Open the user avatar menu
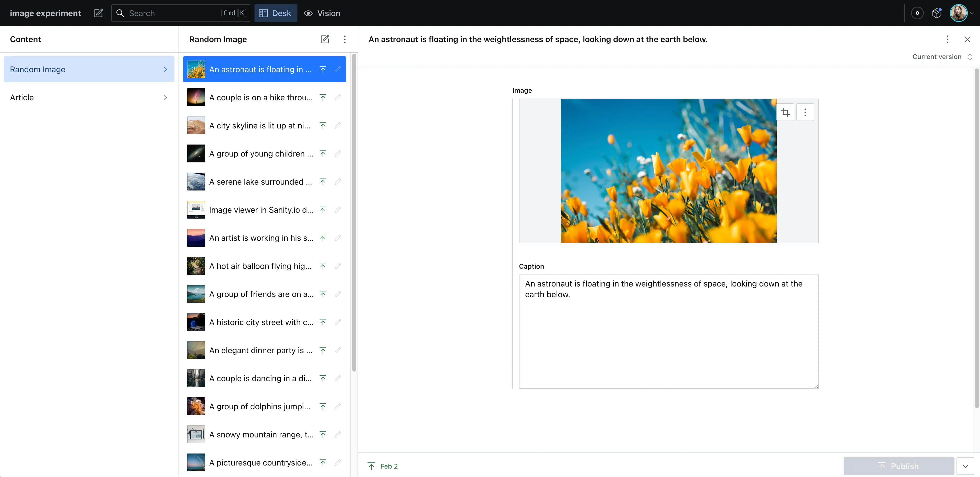The image size is (980, 477). [x=962, y=13]
